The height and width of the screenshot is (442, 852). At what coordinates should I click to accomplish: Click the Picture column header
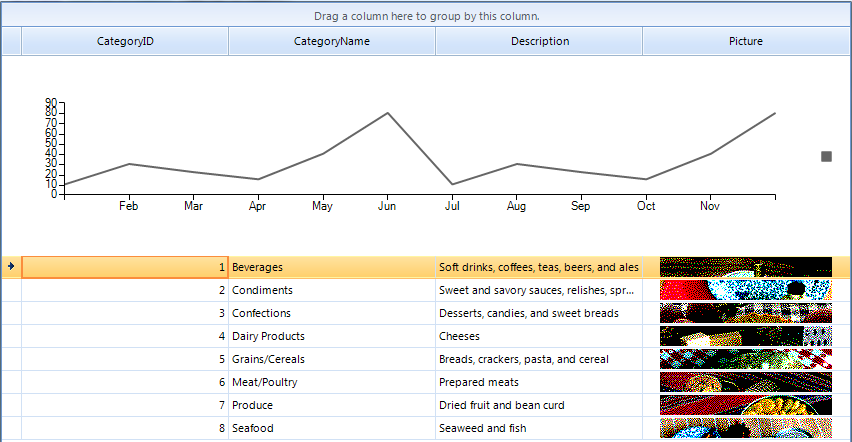(x=746, y=41)
